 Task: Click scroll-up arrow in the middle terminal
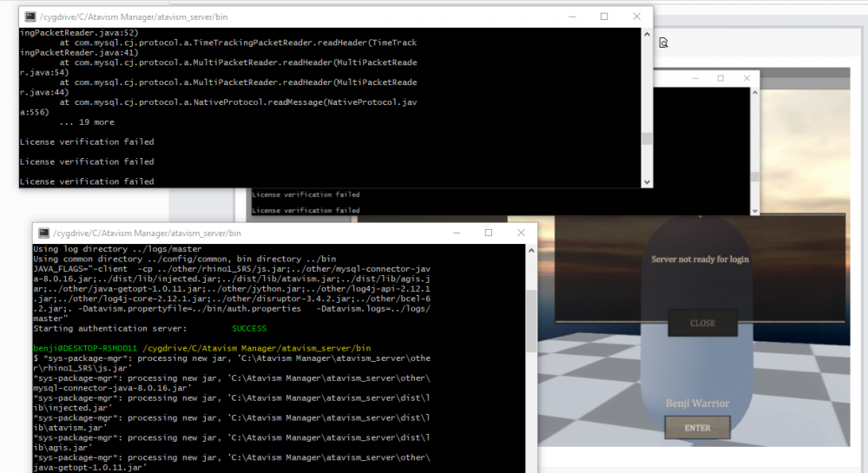click(753, 93)
